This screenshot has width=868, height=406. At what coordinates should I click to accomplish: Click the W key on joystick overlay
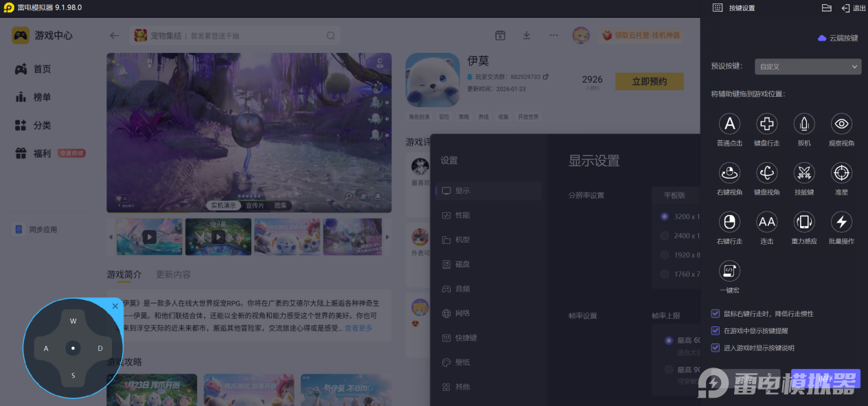[x=73, y=321]
